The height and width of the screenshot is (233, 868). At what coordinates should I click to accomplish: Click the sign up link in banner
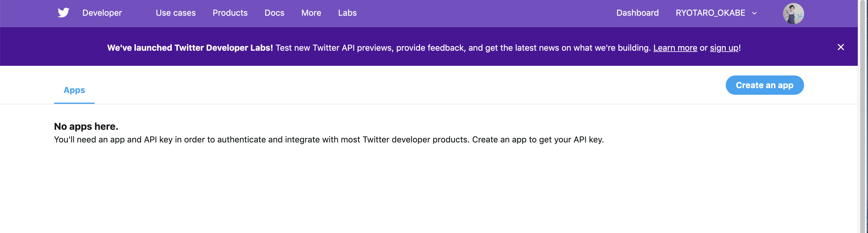click(x=724, y=48)
